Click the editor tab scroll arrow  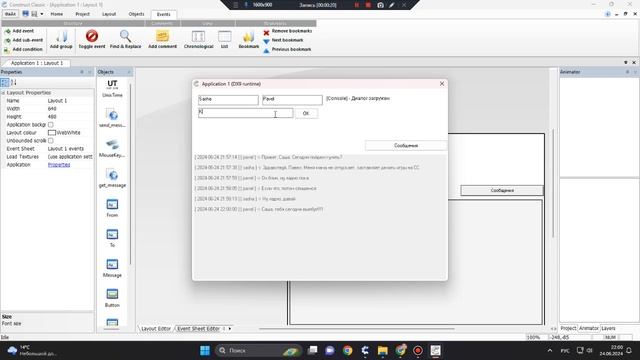[230, 329]
